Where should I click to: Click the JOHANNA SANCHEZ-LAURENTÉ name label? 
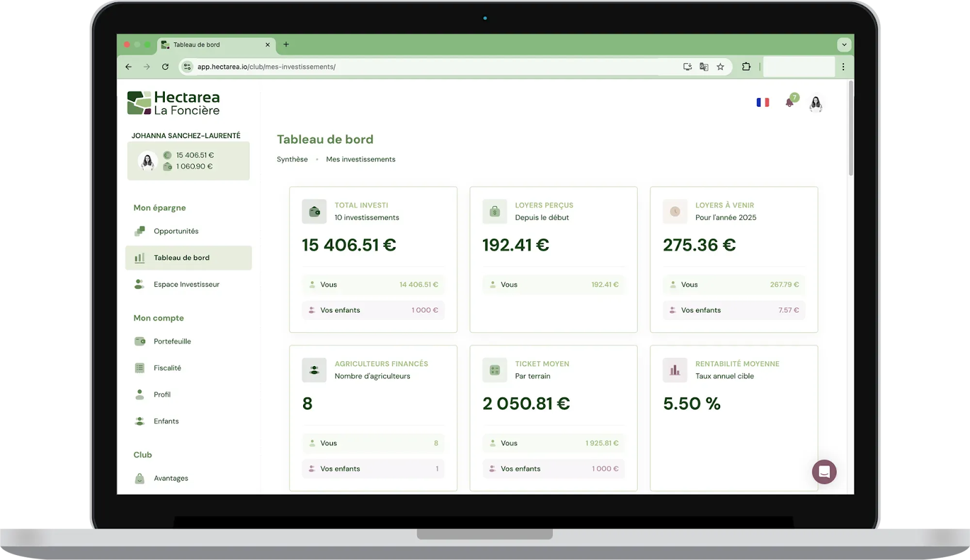(x=186, y=136)
